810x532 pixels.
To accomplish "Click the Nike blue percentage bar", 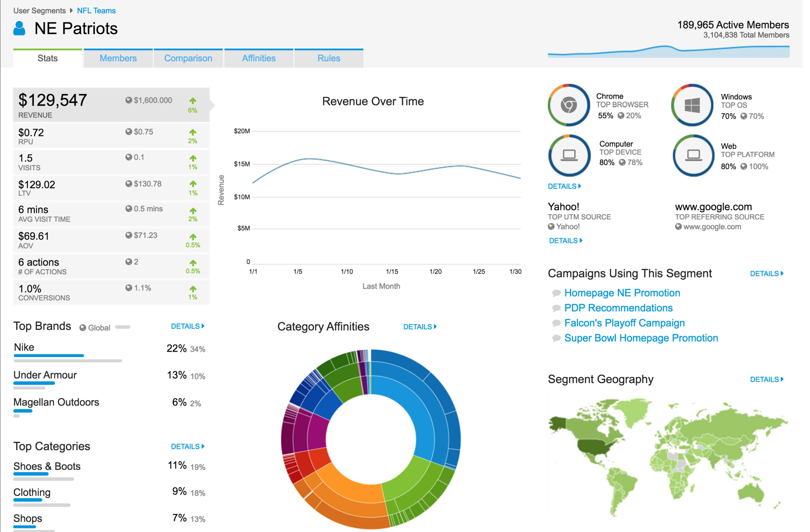I will point(49,356).
